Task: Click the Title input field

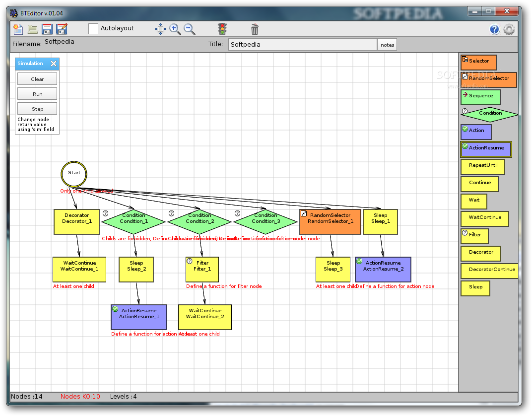Action: point(302,45)
